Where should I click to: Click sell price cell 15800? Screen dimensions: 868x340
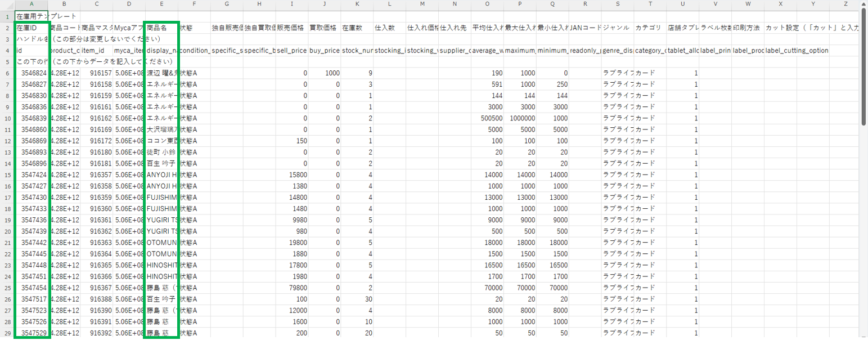[x=292, y=175]
